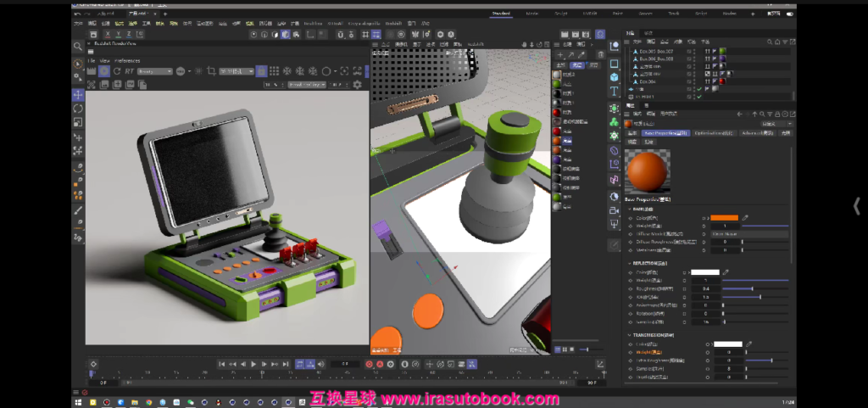Open the Redshift RenderView settings gear
This screenshot has width=868, height=408.
357,85
